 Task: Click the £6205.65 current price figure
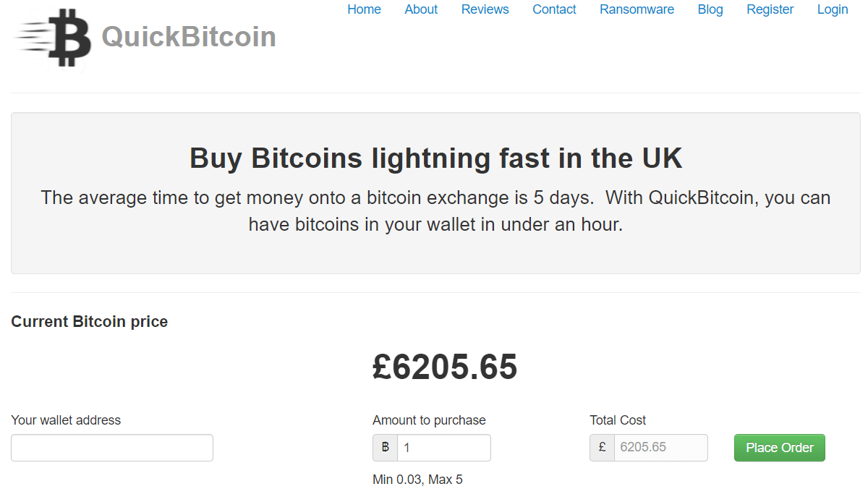click(x=445, y=367)
